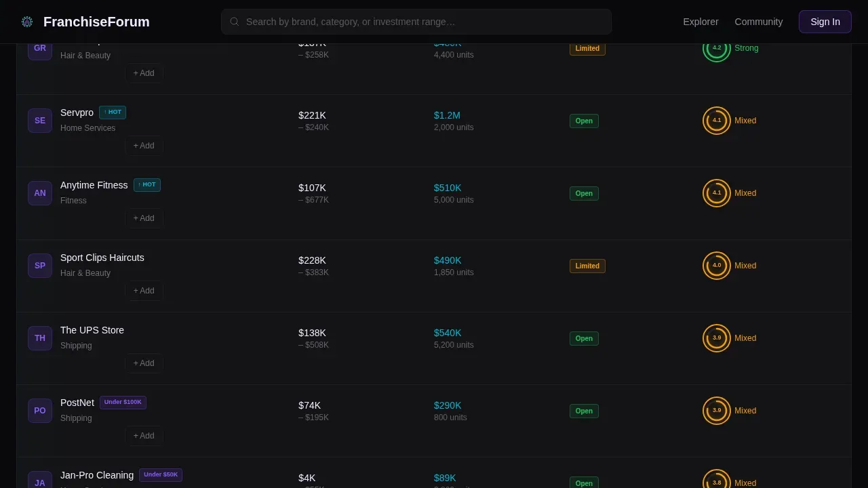Click Sport Clips' 4.0 rating ring
868x488 pixels.
coord(717,266)
